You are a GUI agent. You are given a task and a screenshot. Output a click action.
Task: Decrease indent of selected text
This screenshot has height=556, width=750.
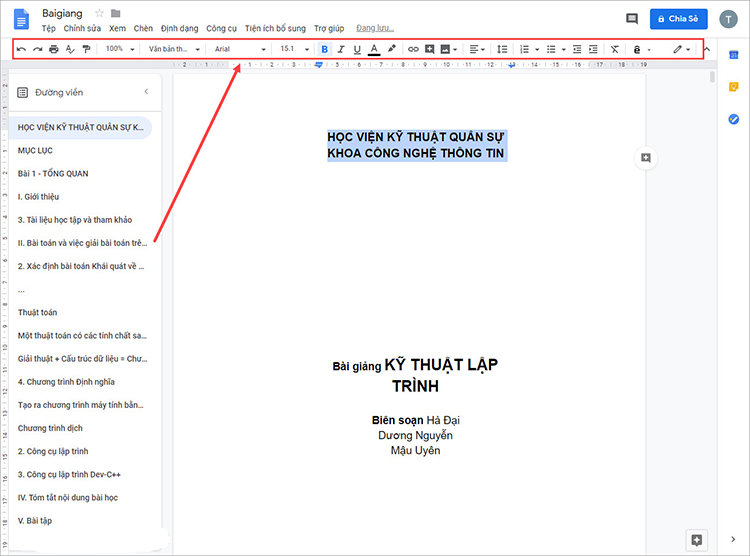click(x=577, y=49)
